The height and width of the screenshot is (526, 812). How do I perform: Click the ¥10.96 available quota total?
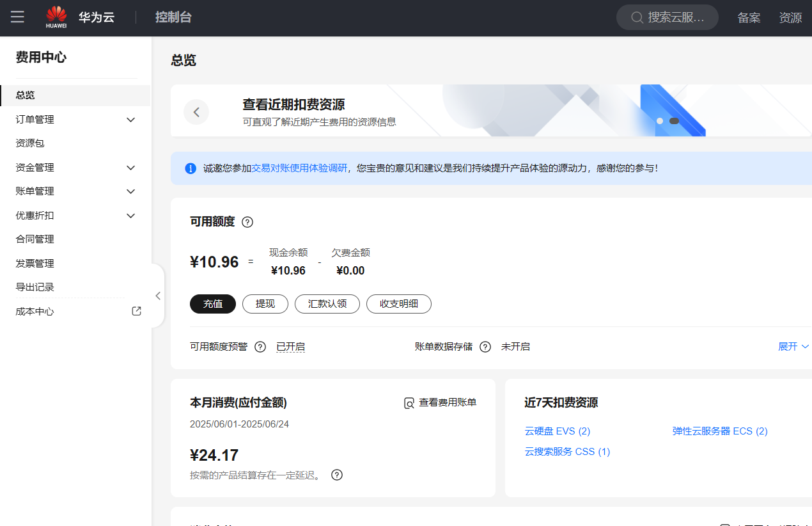pos(214,262)
